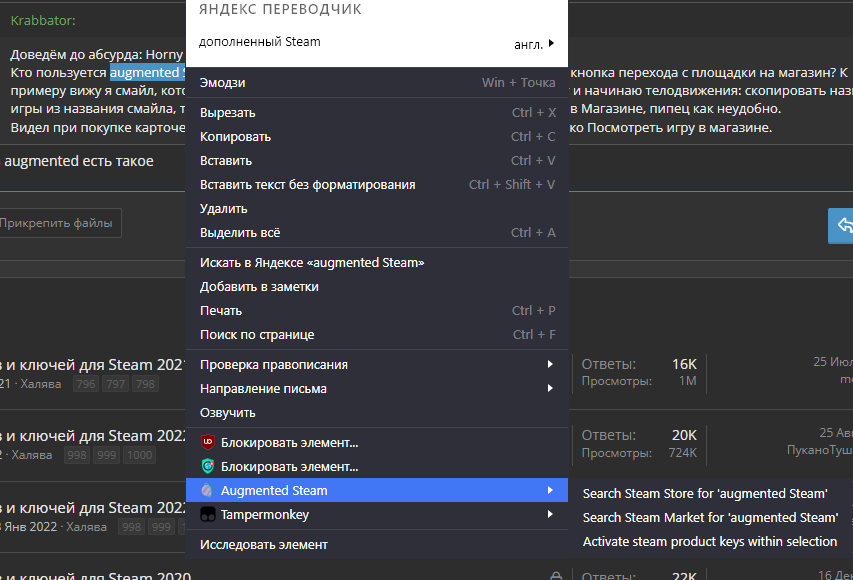The width and height of the screenshot is (853, 580).
Task: Click the highlighted augmented text in quote
Action: 147,72
